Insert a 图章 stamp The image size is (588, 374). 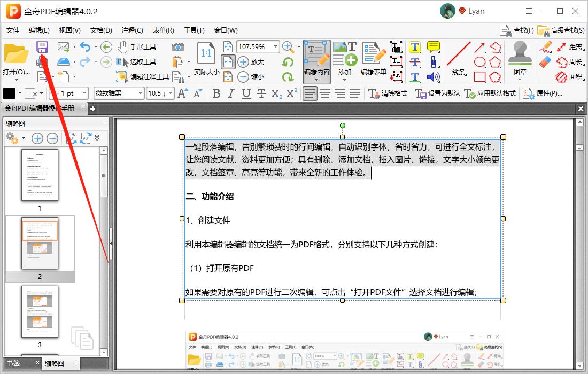[519, 59]
